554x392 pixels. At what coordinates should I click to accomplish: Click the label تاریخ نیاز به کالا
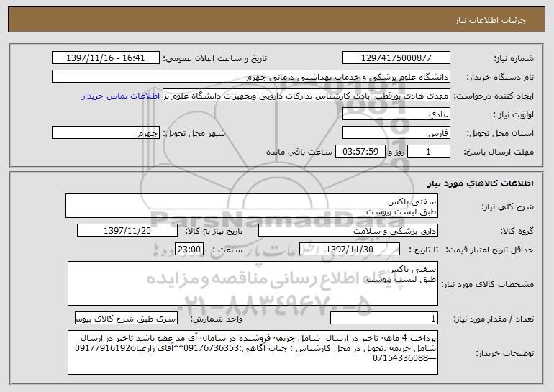coord(214,231)
